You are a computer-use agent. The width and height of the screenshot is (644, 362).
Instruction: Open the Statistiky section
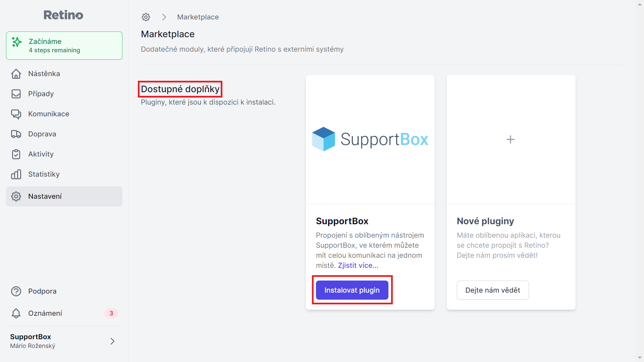(64, 174)
